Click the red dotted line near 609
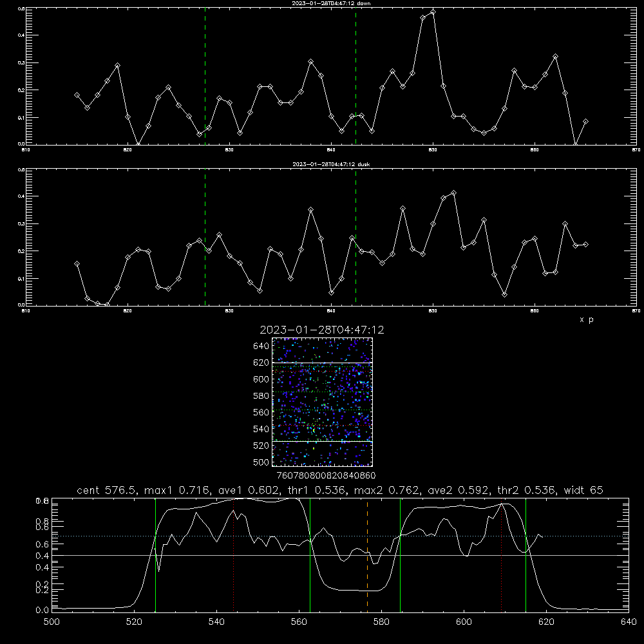 tap(501, 555)
